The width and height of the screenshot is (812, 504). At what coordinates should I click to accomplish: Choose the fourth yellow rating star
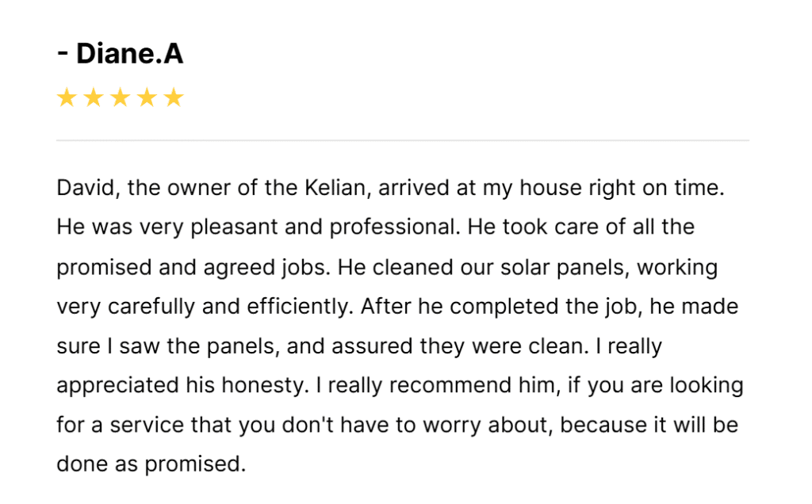(x=147, y=98)
